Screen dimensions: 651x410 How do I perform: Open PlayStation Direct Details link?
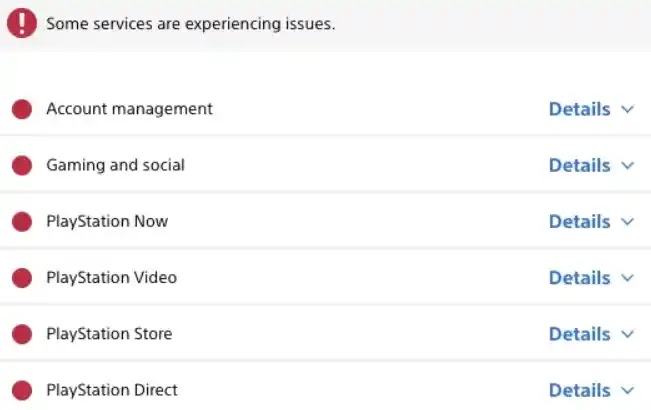579,390
